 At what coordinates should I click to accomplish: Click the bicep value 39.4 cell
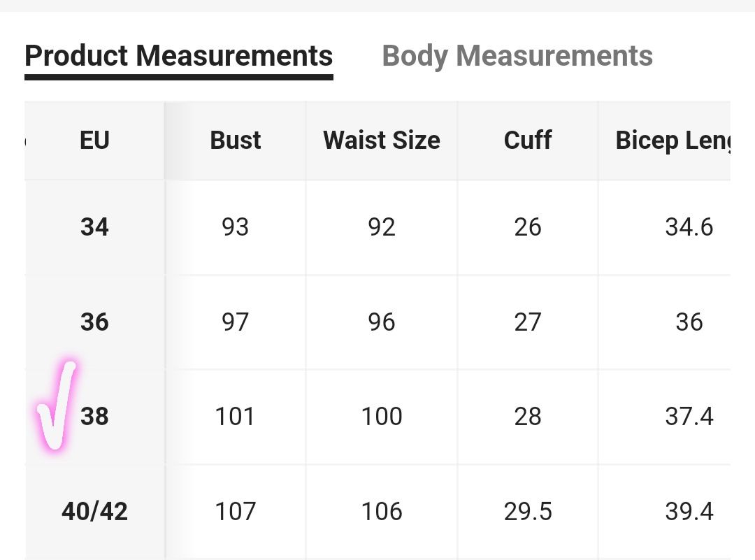pyautogui.click(x=689, y=511)
